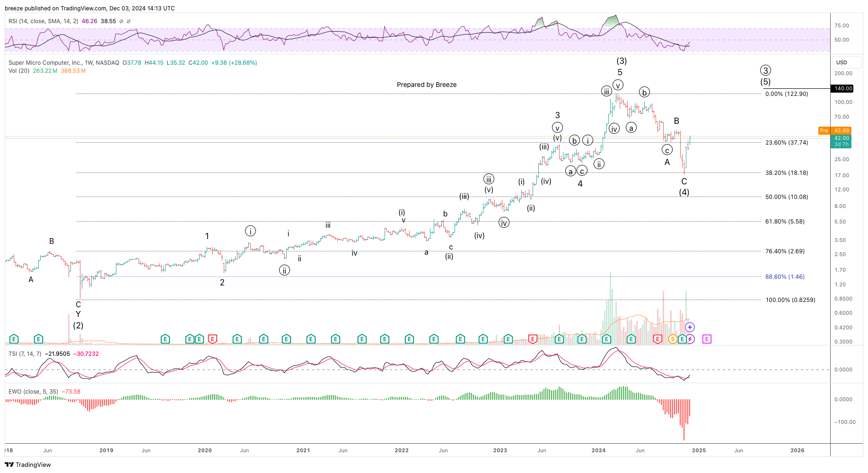Image resolution: width=868 pixels, height=473 pixels.
Task: Click the volume value 263.22 M
Action: pyautogui.click(x=45, y=71)
